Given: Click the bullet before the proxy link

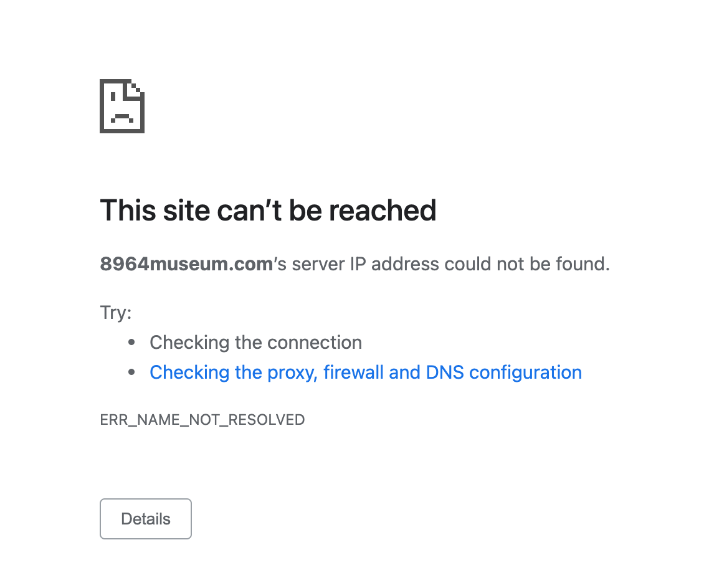Looking at the screenshot, I should coord(131,372).
